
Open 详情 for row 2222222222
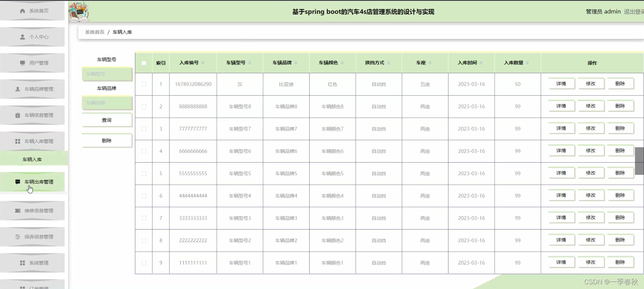561,240
